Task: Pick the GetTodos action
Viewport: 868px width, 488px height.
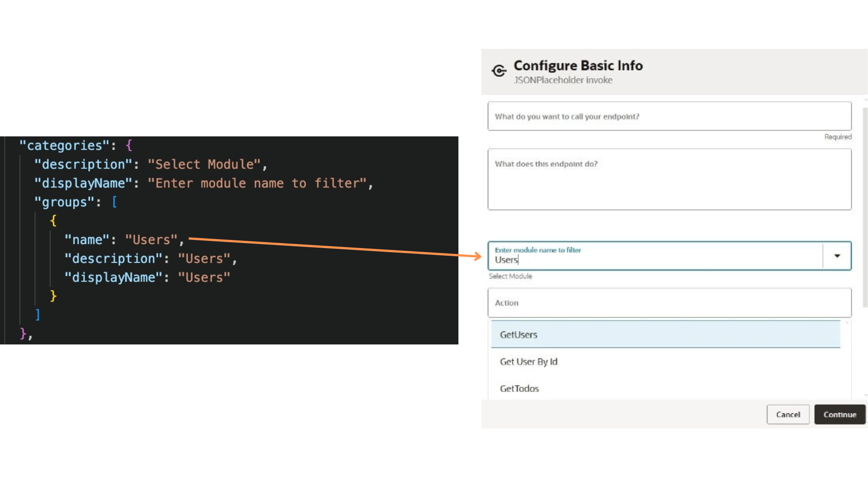Action: pyautogui.click(x=519, y=389)
